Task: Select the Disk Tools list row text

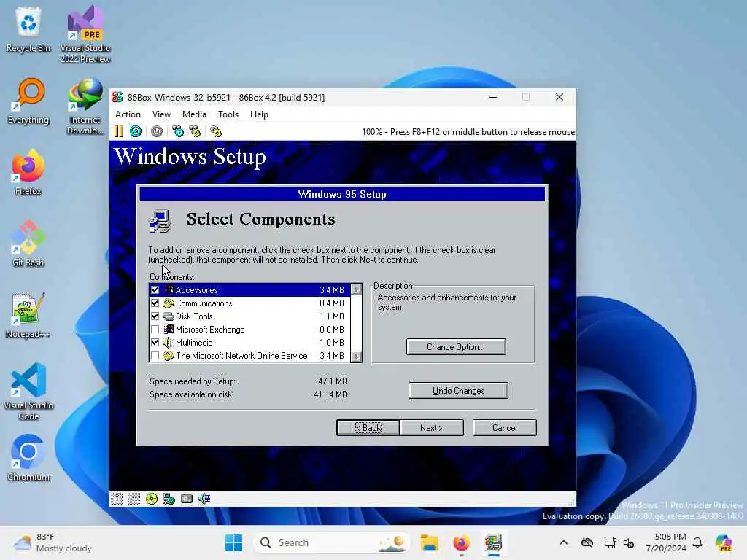Action: point(194,316)
